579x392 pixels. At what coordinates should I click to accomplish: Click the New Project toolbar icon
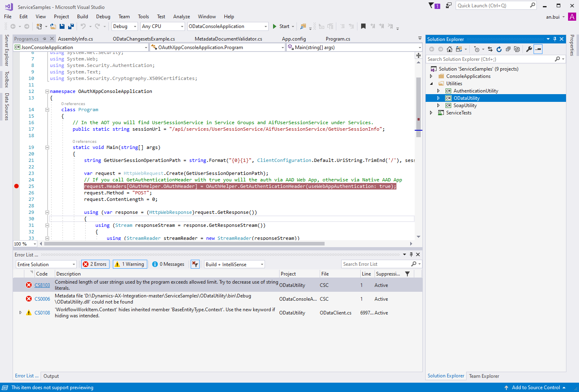(x=39, y=26)
